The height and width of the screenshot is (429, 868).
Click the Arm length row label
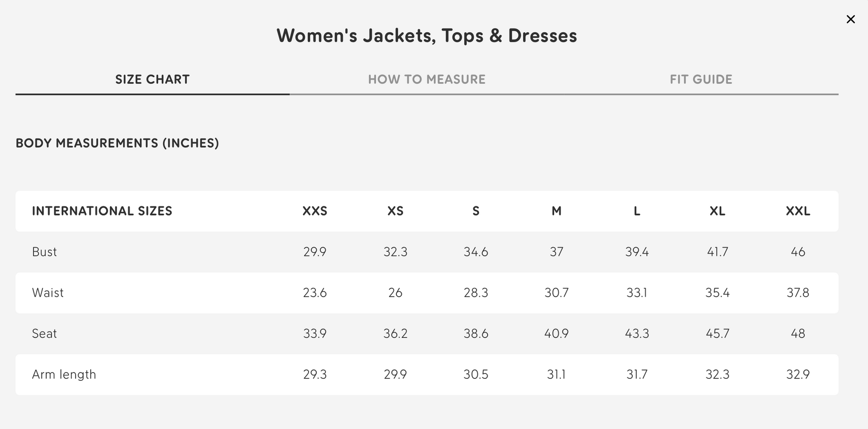pyautogui.click(x=64, y=375)
